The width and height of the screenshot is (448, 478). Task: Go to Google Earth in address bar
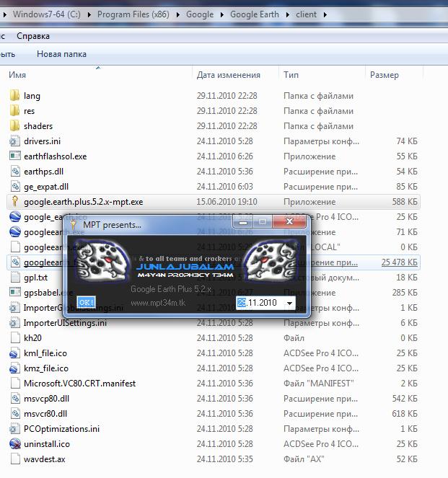coord(255,14)
